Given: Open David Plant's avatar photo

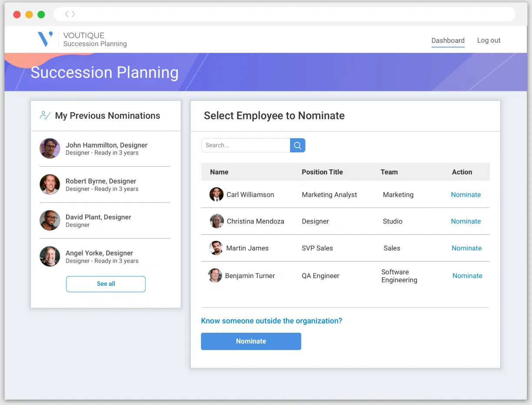Looking at the screenshot, I should click(x=50, y=221).
